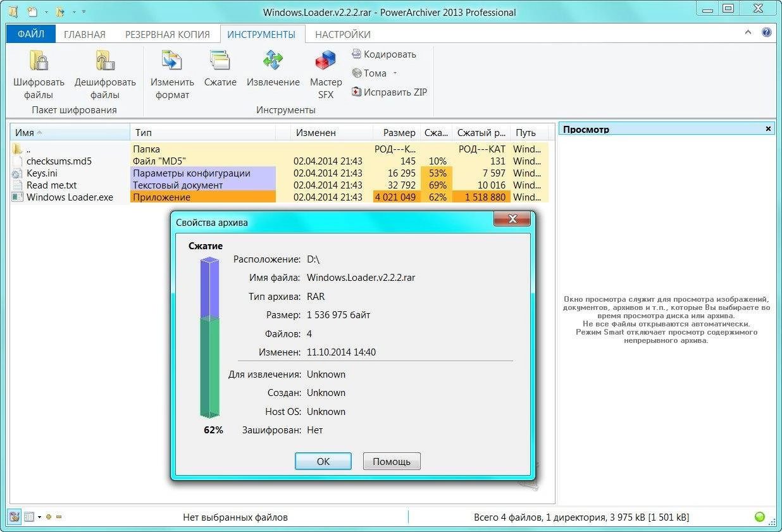Click the 1 536 975 байт size value
This screenshot has width=782, height=532.
click(338, 315)
